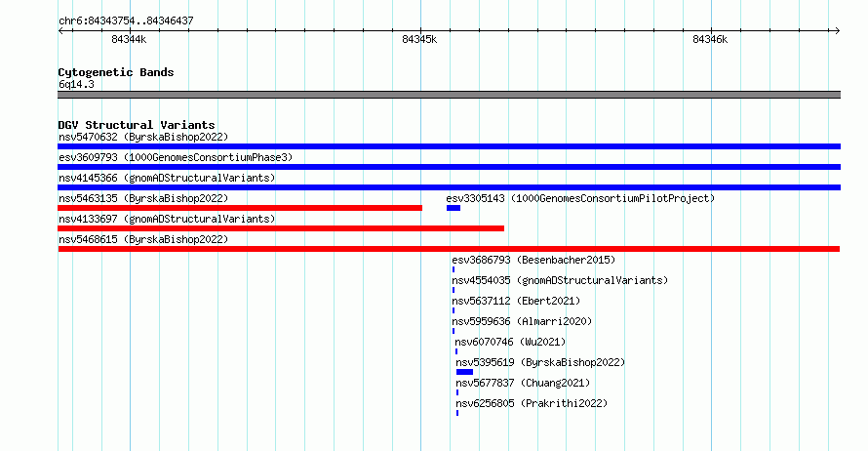Open nsv6256805 (Prakrithi2022) label

(x=532, y=403)
